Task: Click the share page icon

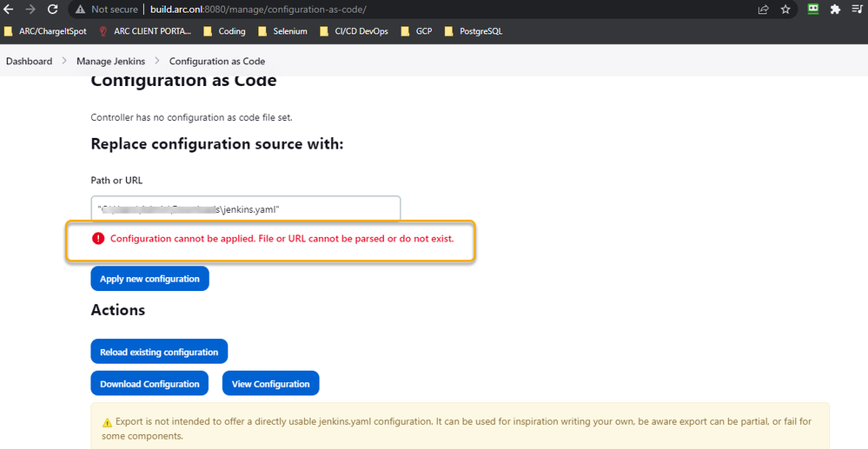Action: (763, 10)
